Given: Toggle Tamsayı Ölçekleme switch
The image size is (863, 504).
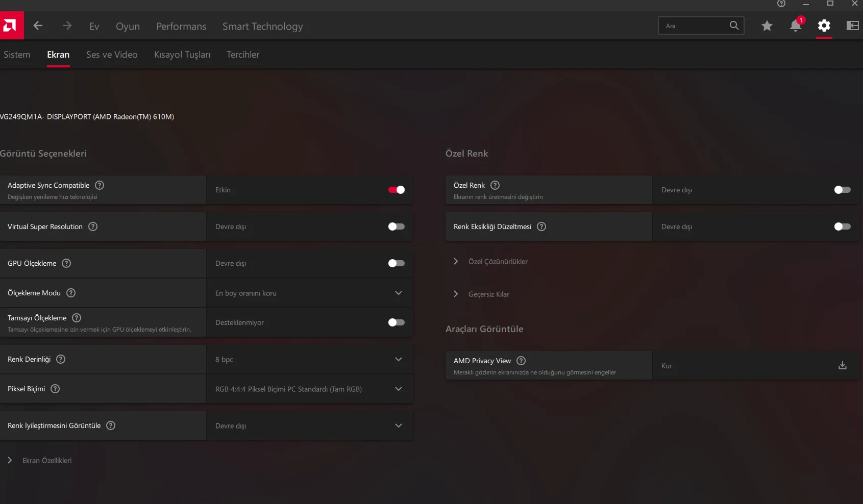Looking at the screenshot, I should pyautogui.click(x=397, y=322).
